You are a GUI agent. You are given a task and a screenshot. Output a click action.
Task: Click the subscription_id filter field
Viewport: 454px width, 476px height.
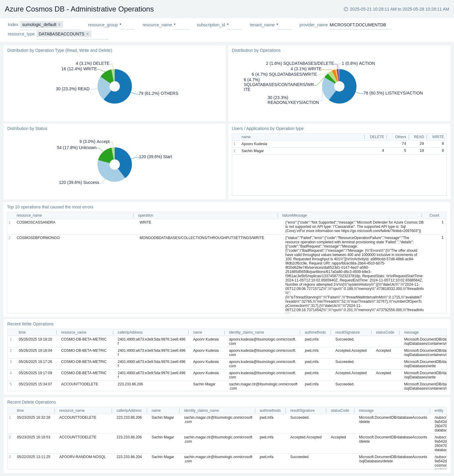[235, 25]
